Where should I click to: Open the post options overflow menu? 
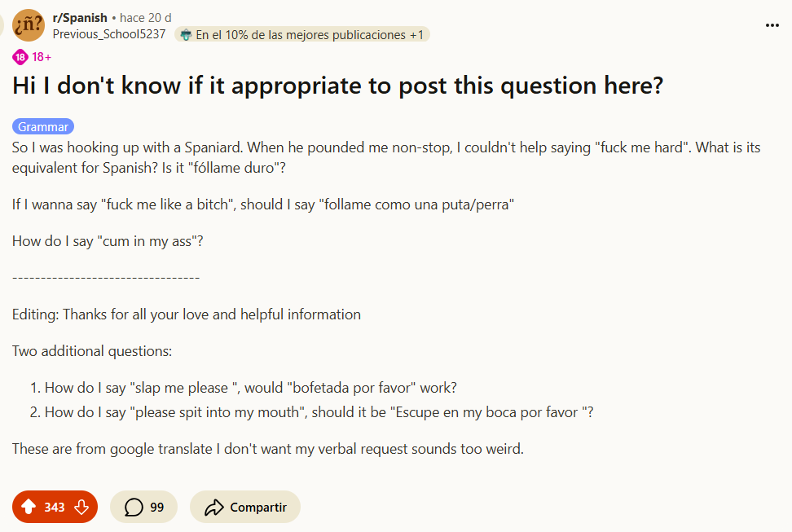pos(772,25)
